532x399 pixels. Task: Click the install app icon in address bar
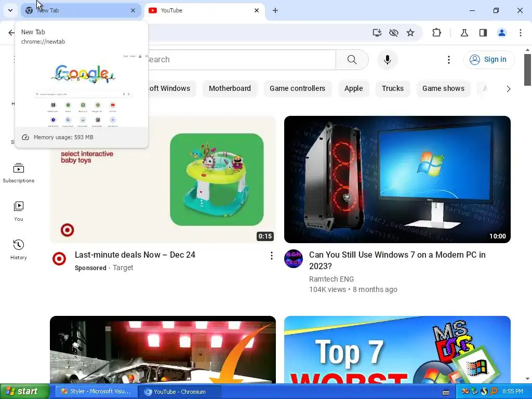click(377, 33)
